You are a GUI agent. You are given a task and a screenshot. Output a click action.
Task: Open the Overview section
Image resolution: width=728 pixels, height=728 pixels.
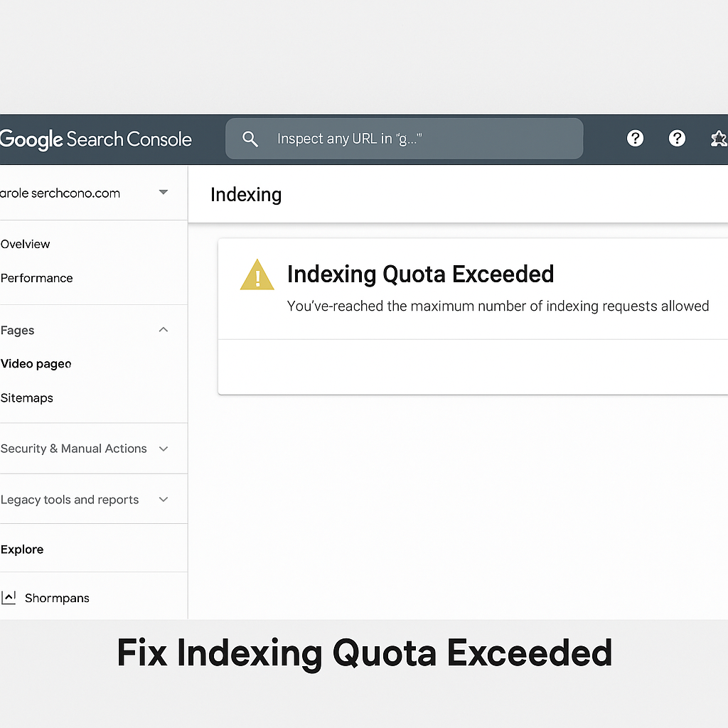tap(25, 244)
